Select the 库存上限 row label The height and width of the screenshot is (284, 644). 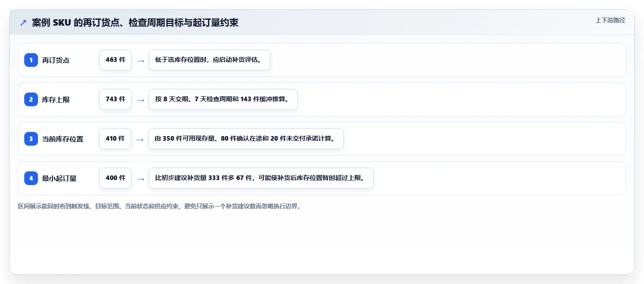pyautogui.click(x=56, y=99)
